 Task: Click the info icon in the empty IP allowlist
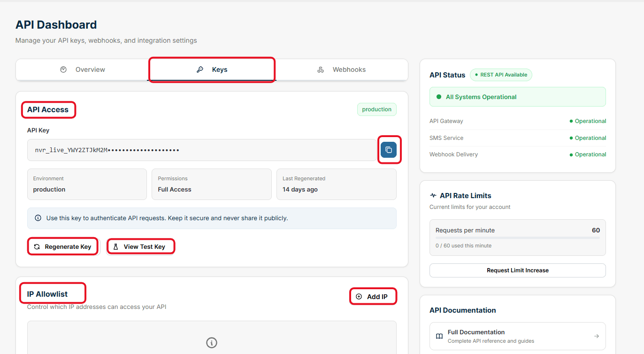[212, 343]
